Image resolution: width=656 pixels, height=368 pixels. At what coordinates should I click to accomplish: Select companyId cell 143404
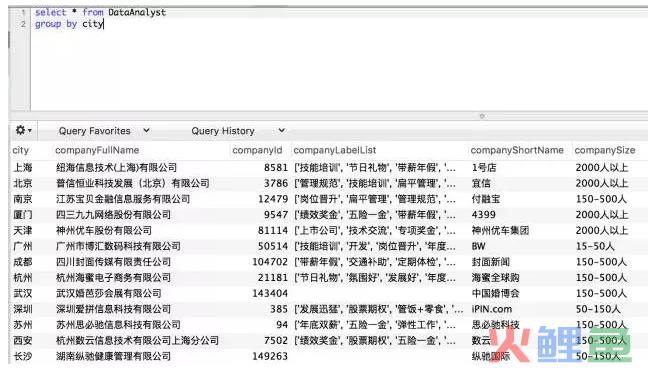tap(270, 294)
